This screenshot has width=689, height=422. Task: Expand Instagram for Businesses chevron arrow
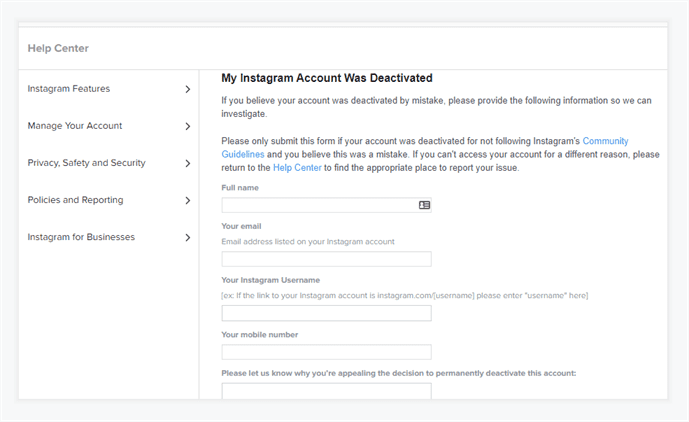(x=188, y=237)
